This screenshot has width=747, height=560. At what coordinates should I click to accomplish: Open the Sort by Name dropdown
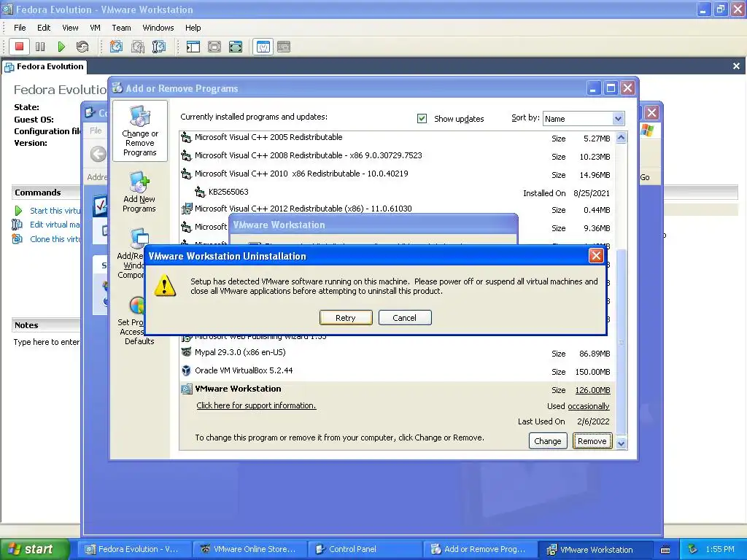(x=618, y=119)
